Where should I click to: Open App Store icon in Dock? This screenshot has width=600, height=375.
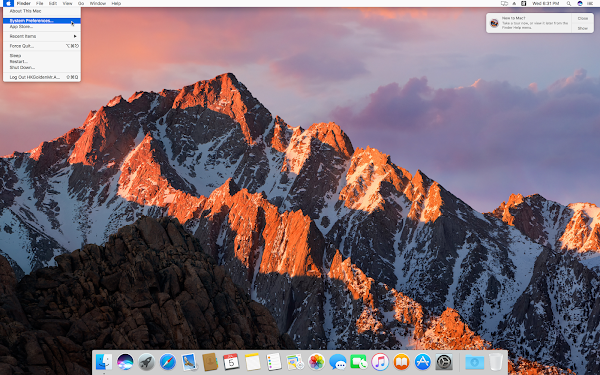point(423,362)
